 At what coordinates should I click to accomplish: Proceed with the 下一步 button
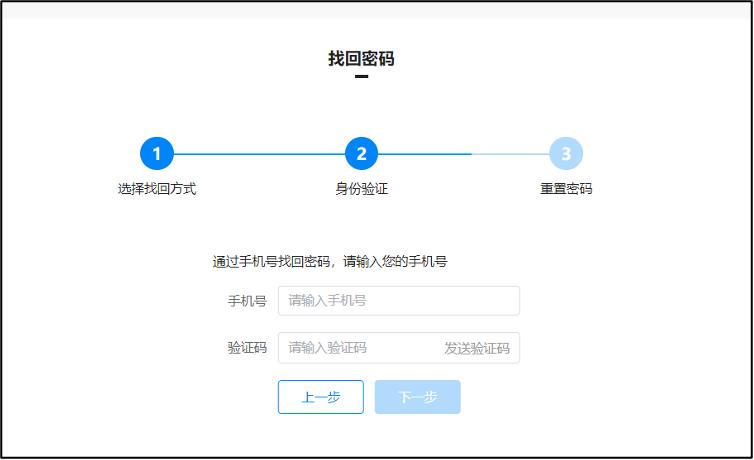coord(417,397)
